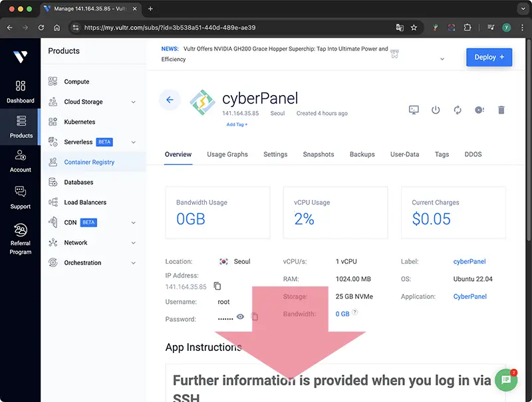Select Cloud Storage menu item
532x402 pixels.
(84, 102)
